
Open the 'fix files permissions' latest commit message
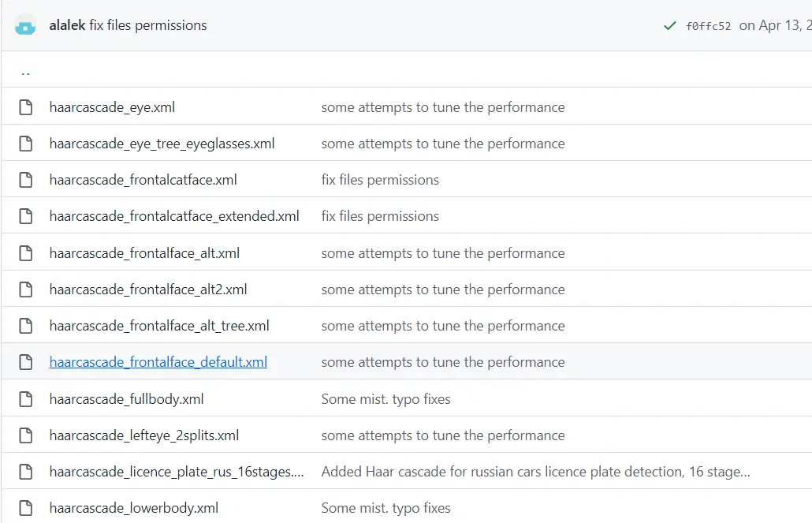148,25
